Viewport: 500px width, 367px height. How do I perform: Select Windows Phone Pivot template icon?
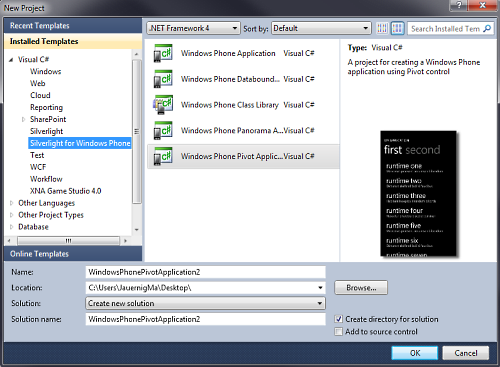point(163,156)
